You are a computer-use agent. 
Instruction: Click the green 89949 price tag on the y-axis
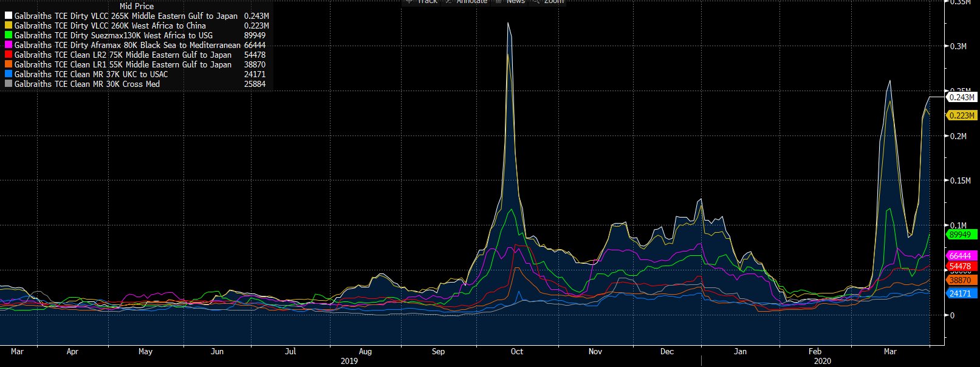[962, 235]
